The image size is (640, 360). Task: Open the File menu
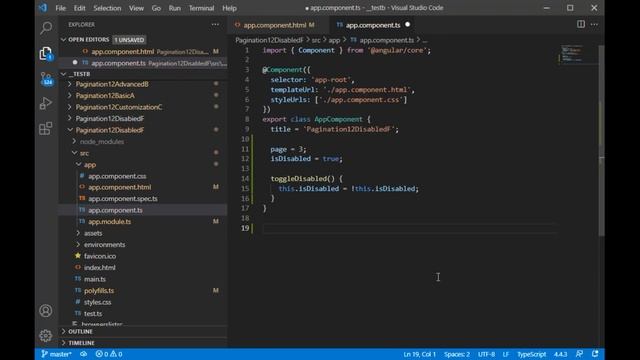60,8
